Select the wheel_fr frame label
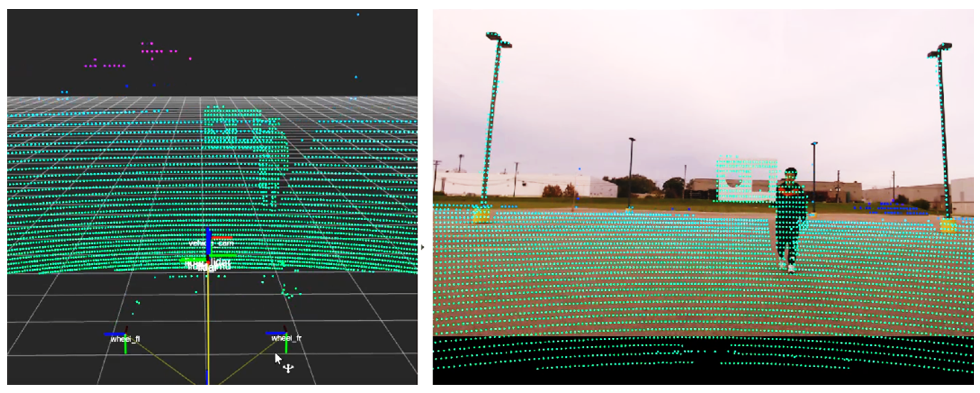Image resolution: width=980 pixels, height=393 pixels. tap(286, 338)
